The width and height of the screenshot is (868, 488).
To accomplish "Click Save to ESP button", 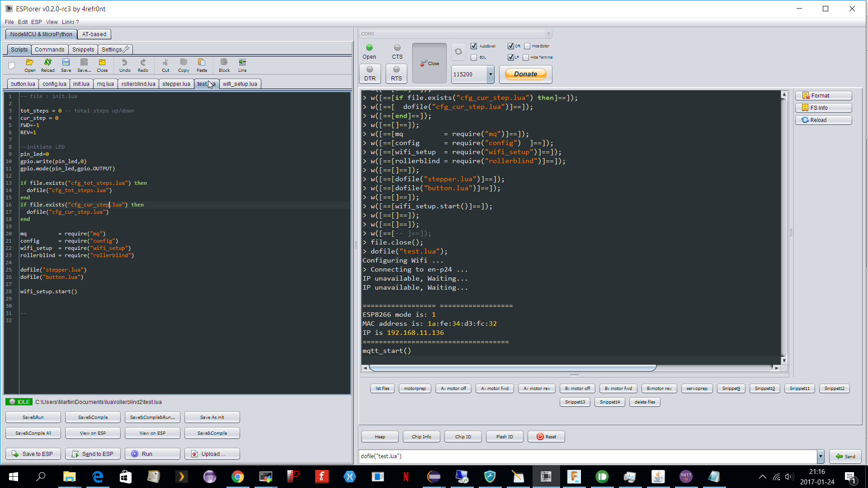I will click(33, 454).
